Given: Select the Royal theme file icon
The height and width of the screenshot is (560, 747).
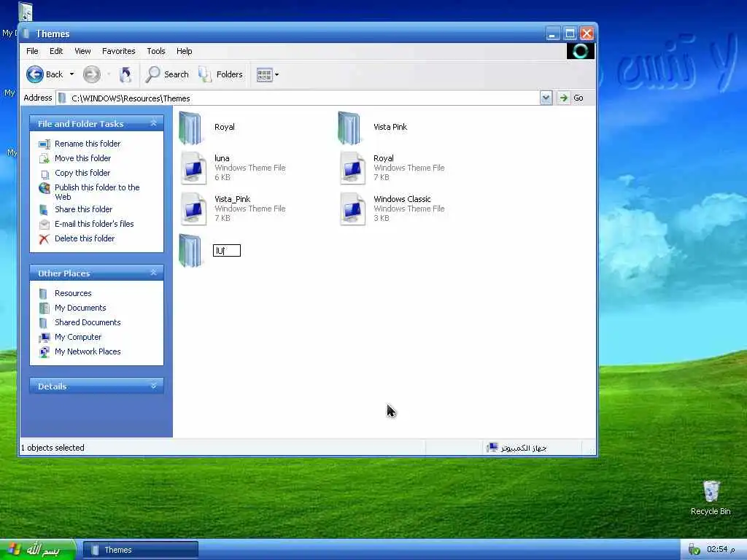Looking at the screenshot, I should 352,168.
